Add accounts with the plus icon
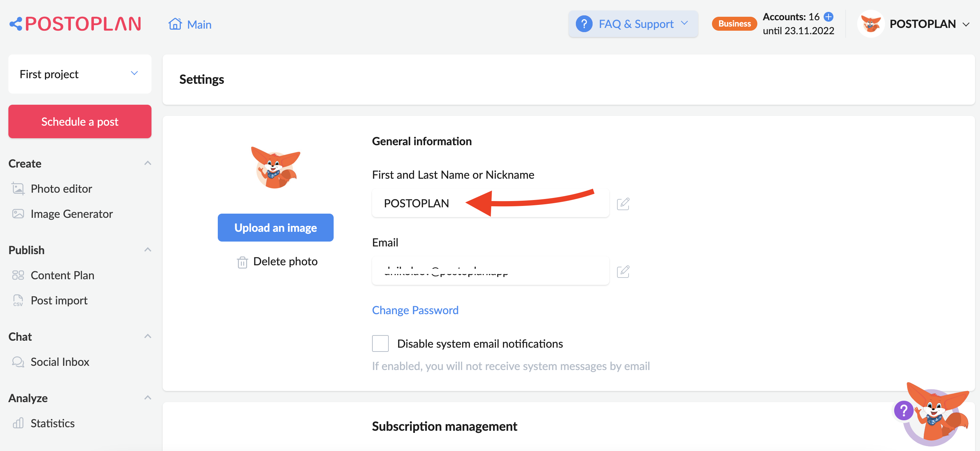 tap(828, 17)
